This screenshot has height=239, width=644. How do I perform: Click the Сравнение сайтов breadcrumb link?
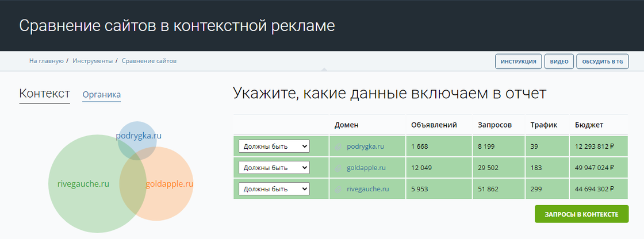click(x=149, y=61)
